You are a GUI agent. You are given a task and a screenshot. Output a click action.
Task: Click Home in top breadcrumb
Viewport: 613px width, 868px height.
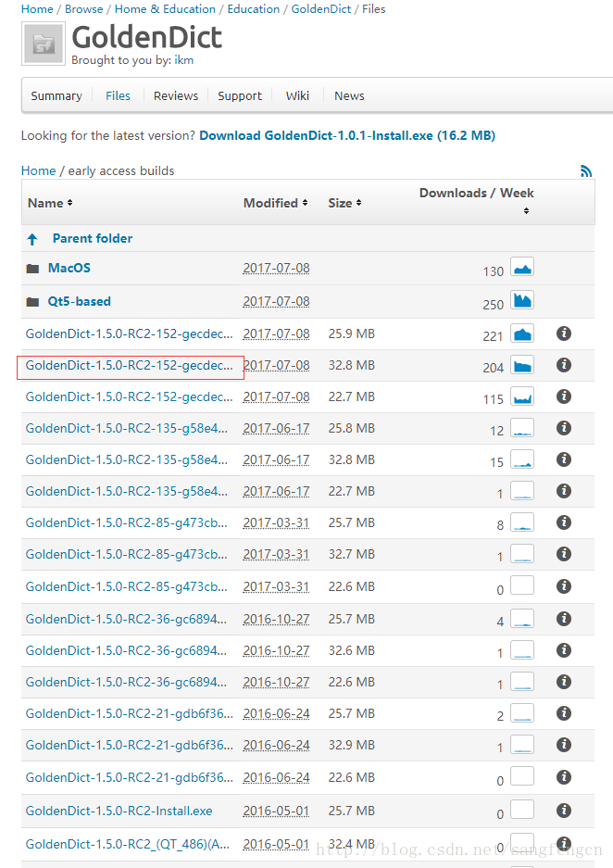click(37, 9)
